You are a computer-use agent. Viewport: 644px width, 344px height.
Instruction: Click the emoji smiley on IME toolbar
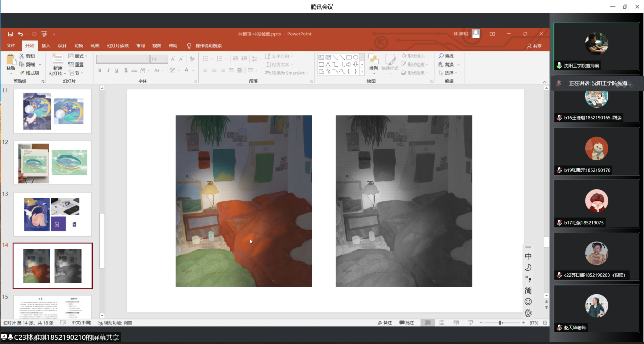[528, 302]
